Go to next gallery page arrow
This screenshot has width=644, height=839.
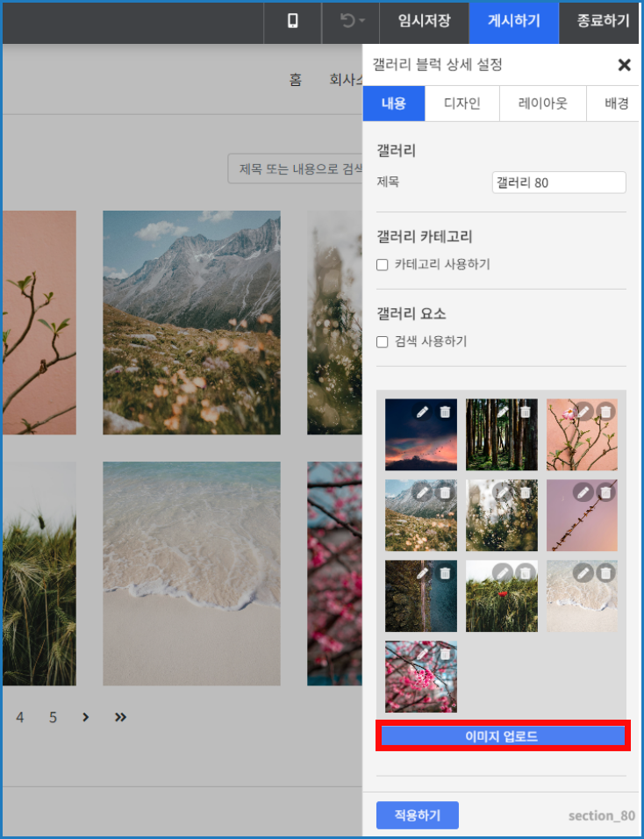pos(86,717)
